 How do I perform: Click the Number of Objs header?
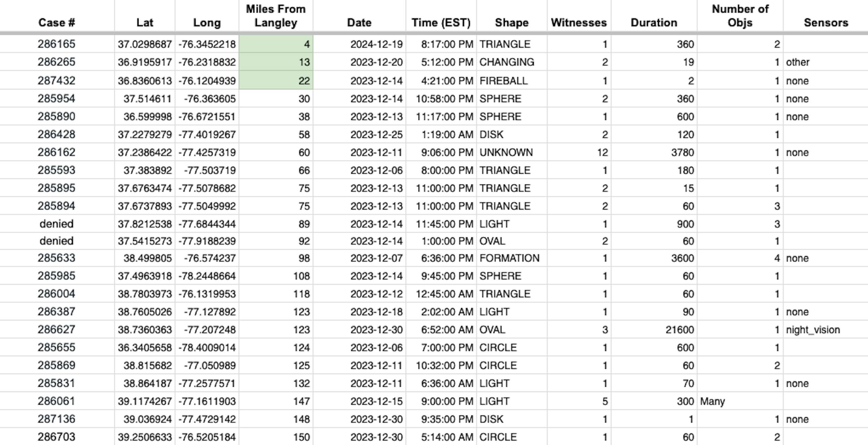point(740,16)
